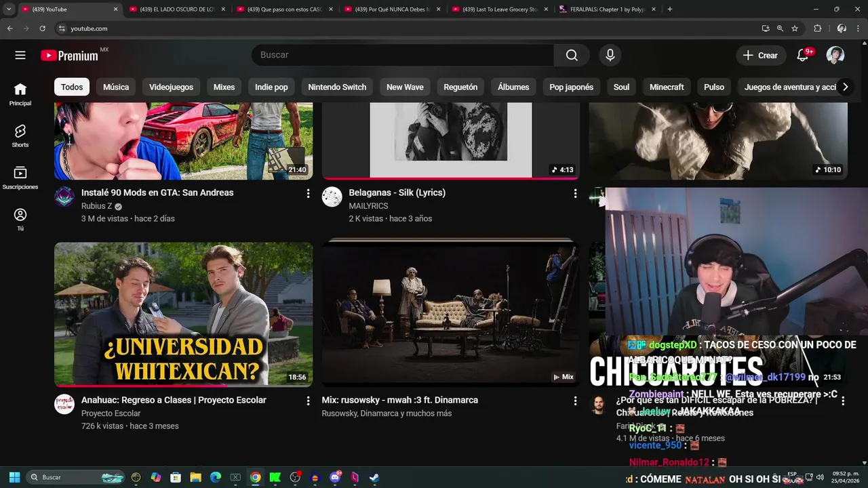Image resolution: width=868 pixels, height=488 pixels.
Task: Select the Indie pop filter chip
Action: point(271,87)
